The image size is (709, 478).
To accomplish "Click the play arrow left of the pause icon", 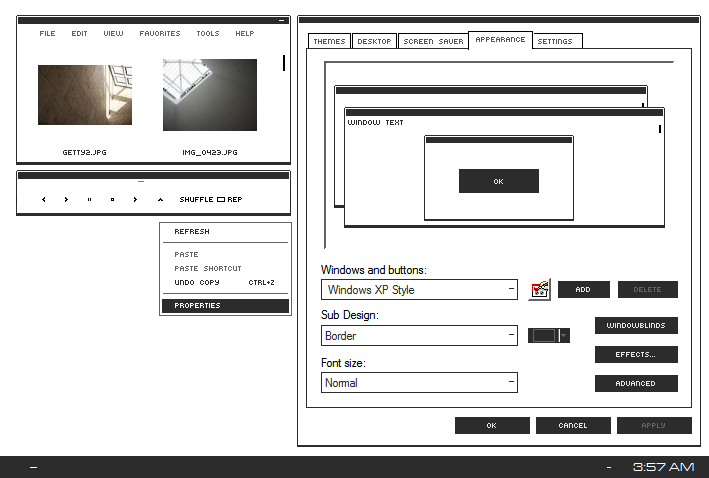I will point(66,199).
